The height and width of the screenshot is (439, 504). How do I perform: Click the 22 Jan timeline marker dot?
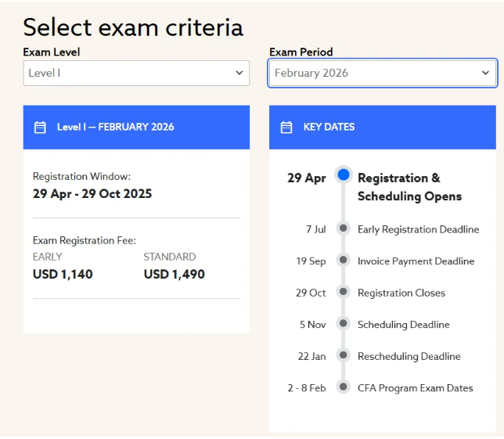[x=343, y=355]
